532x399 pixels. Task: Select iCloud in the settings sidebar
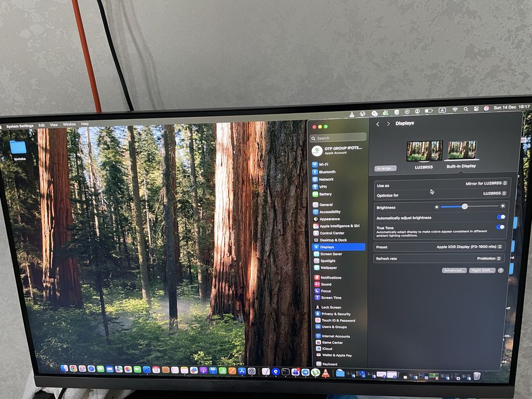[x=324, y=349]
